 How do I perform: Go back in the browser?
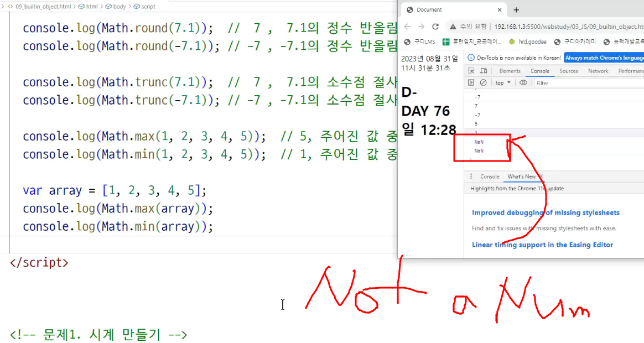[x=407, y=27]
